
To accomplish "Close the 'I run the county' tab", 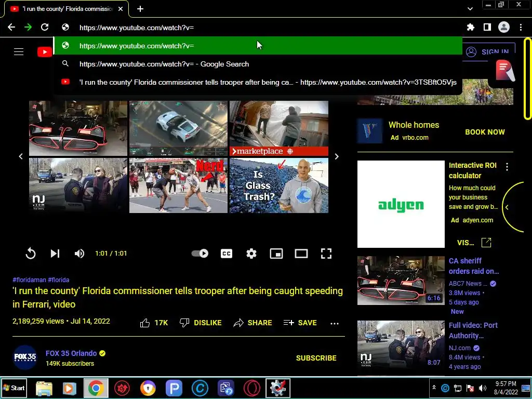I will point(121,9).
